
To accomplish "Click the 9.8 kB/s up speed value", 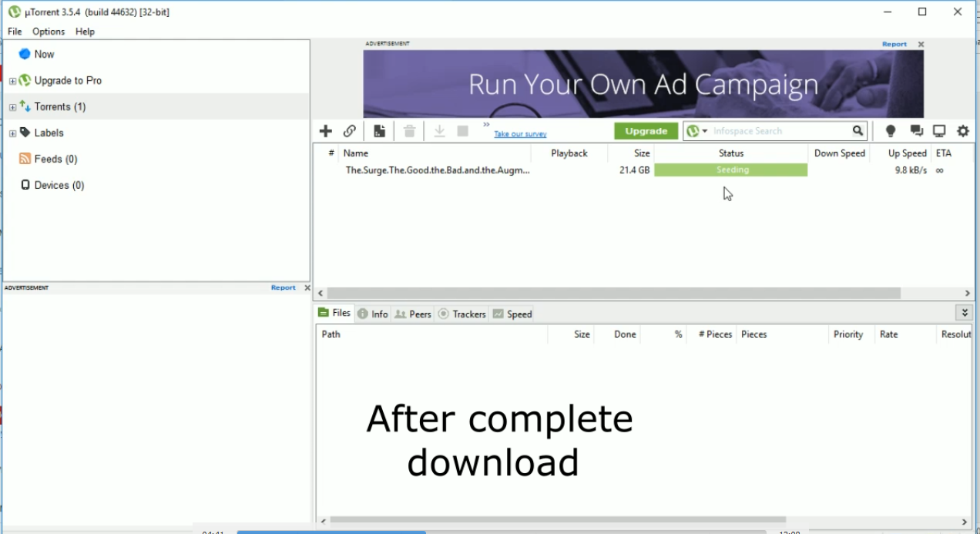I will click(x=911, y=170).
